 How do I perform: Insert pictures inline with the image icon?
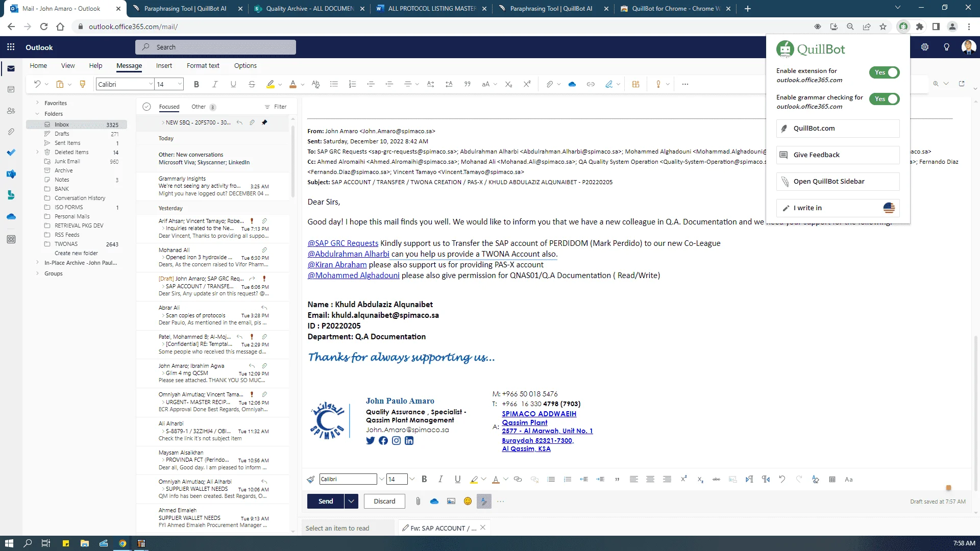[x=451, y=501]
